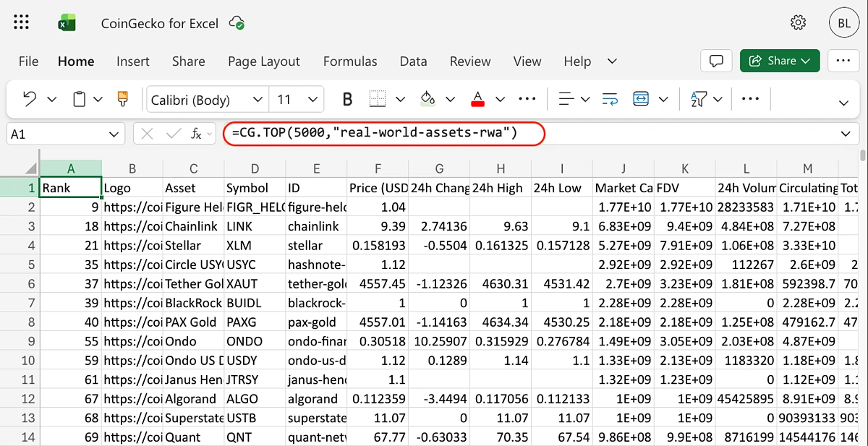
Task: Select cell with symbol ONDO
Action: pos(255,341)
